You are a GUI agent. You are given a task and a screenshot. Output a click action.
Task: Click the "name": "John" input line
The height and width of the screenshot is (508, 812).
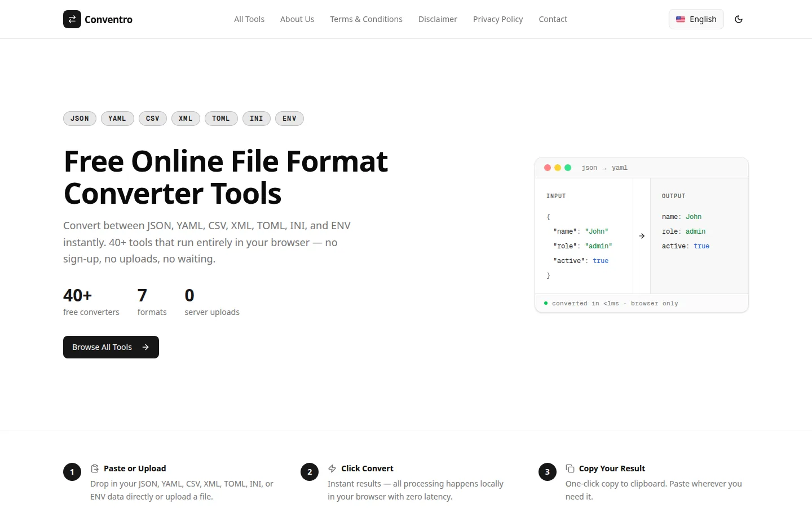click(x=581, y=231)
